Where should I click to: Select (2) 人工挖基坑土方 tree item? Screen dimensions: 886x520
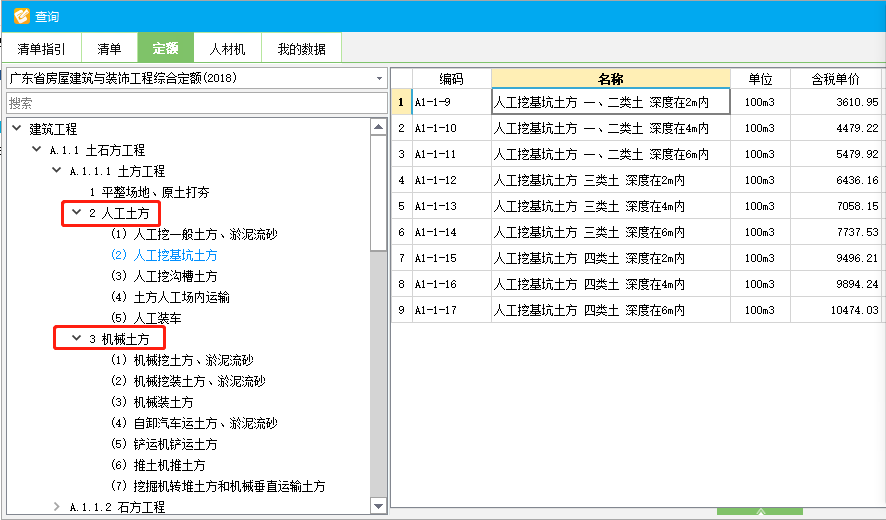(164, 254)
